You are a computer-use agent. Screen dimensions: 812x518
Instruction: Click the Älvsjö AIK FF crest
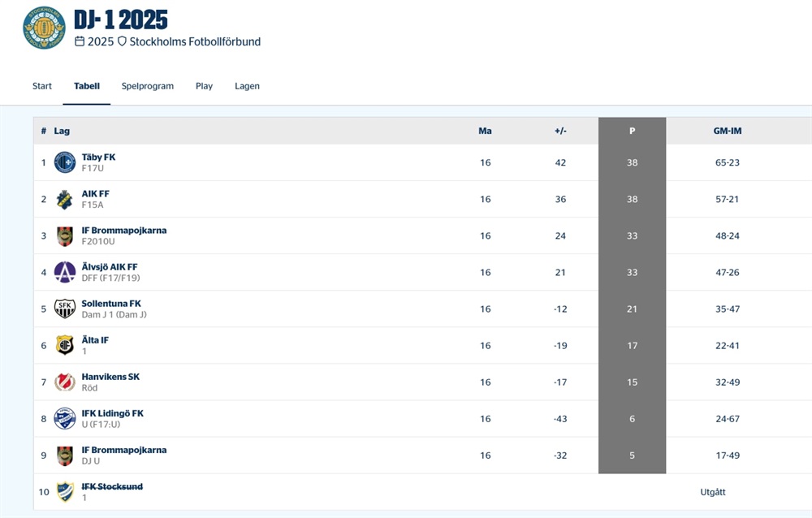click(x=65, y=272)
